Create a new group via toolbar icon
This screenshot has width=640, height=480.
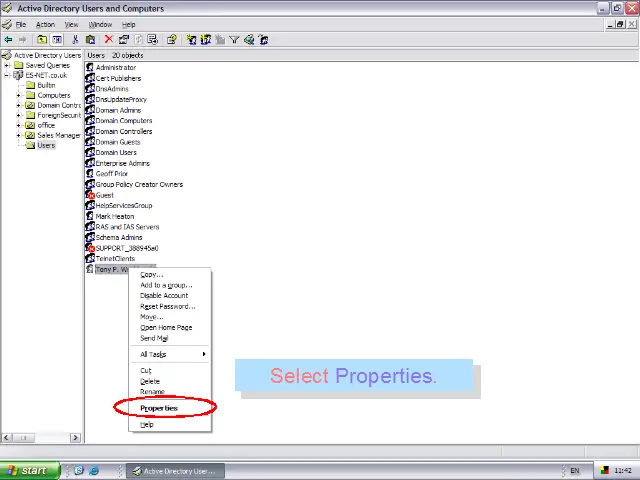(206, 40)
